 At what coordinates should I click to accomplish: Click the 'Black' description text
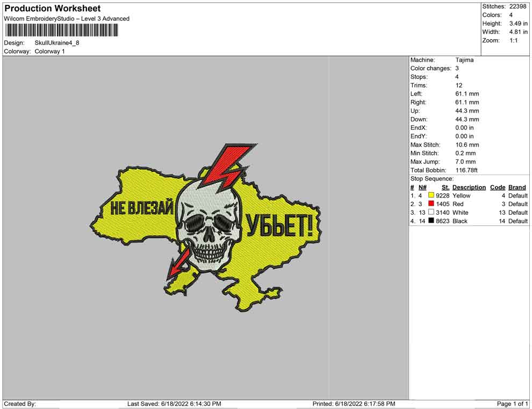[460, 221]
